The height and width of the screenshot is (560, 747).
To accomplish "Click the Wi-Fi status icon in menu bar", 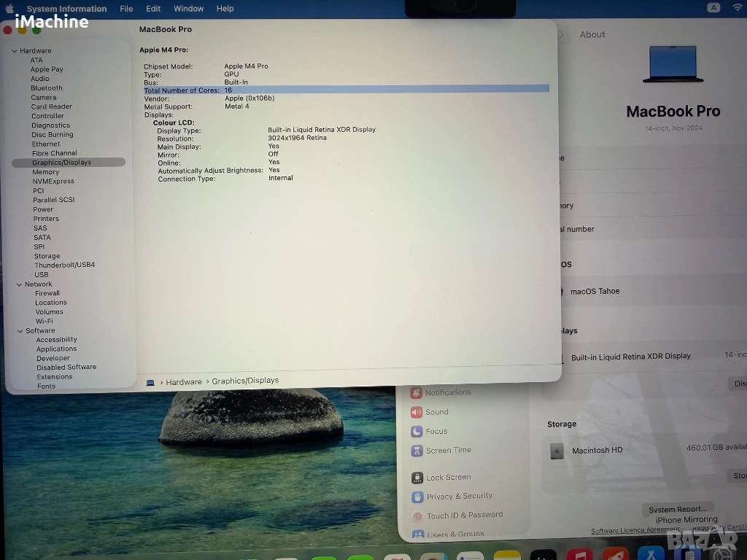I will point(737,8).
